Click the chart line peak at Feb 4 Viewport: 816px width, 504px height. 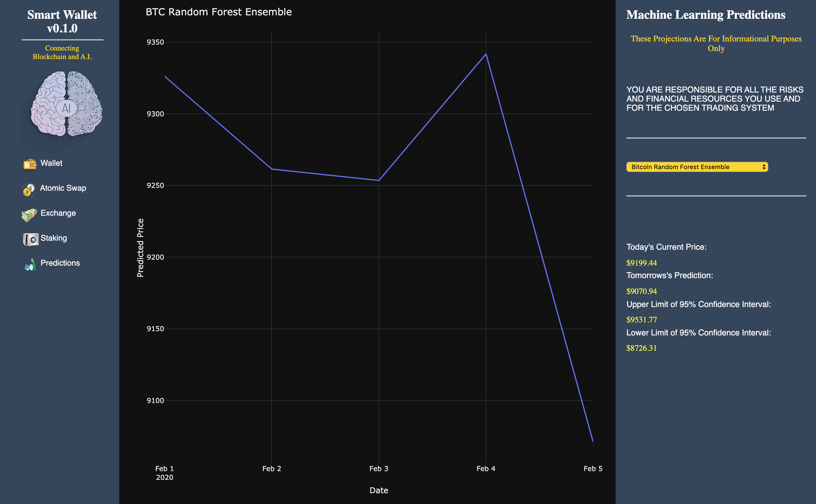click(x=486, y=54)
